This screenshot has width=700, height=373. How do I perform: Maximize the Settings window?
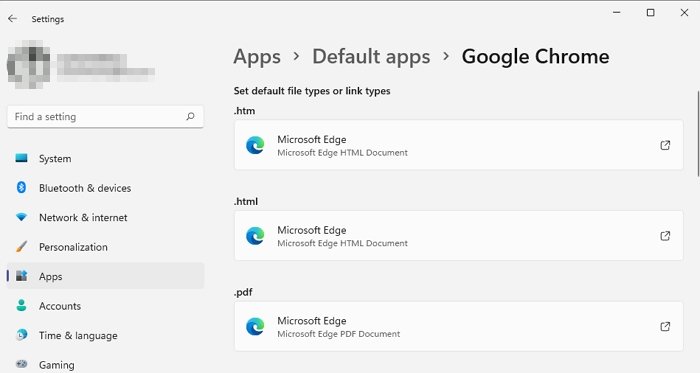click(650, 12)
